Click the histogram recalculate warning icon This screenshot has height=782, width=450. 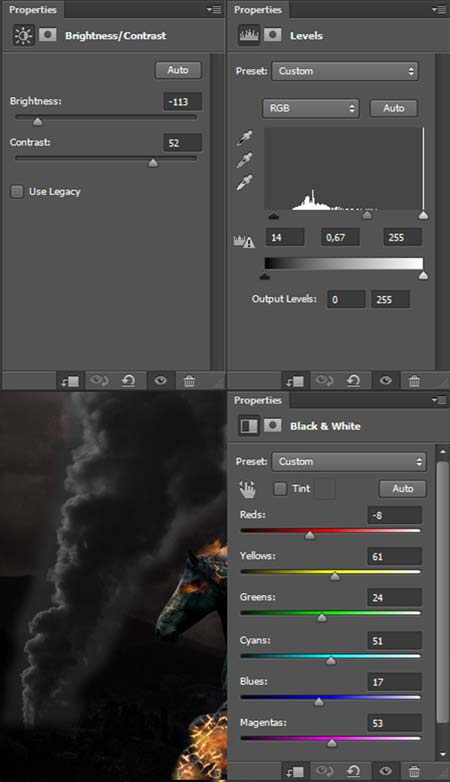pyautogui.click(x=244, y=241)
